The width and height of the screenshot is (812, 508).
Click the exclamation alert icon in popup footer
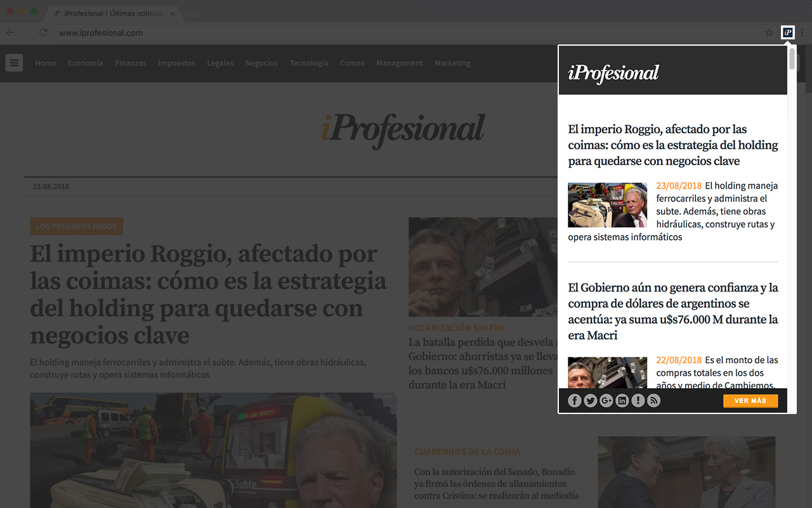(x=638, y=401)
